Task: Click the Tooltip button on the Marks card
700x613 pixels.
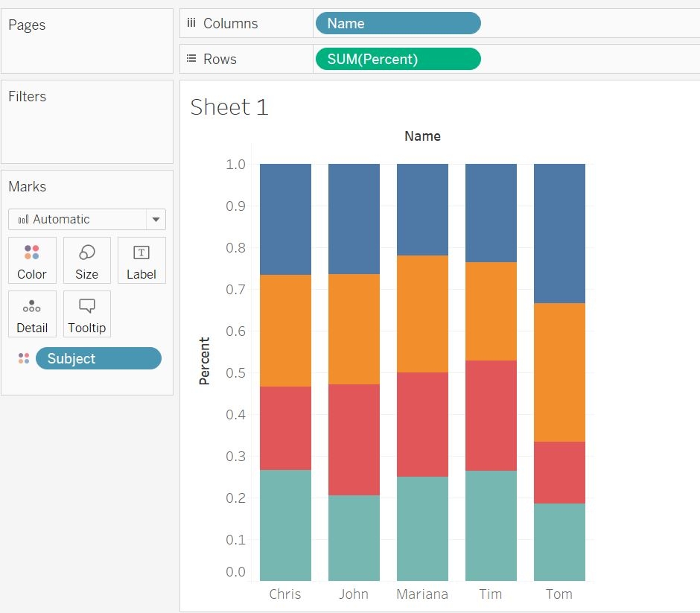Action: (86, 314)
